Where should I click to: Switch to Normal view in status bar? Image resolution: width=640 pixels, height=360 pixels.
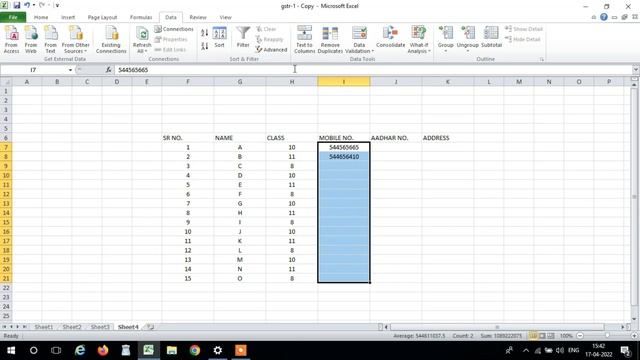pyautogui.click(x=533, y=336)
